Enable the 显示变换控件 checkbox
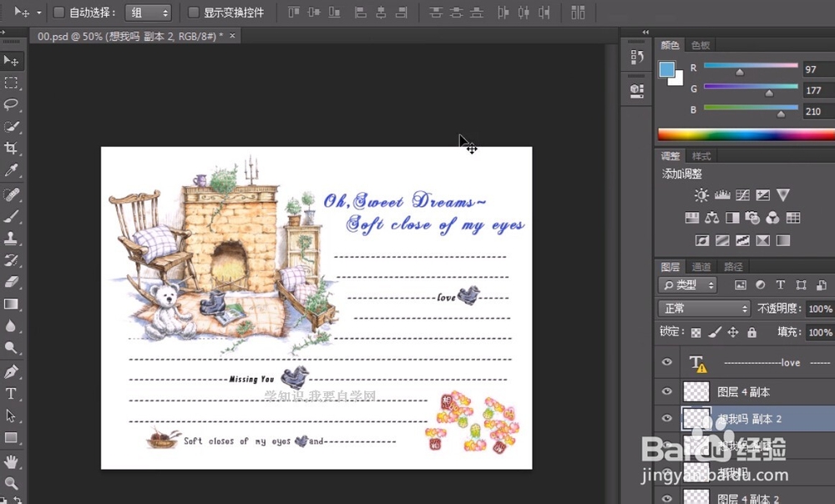This screenshot has width=835, height=504. 194,13
